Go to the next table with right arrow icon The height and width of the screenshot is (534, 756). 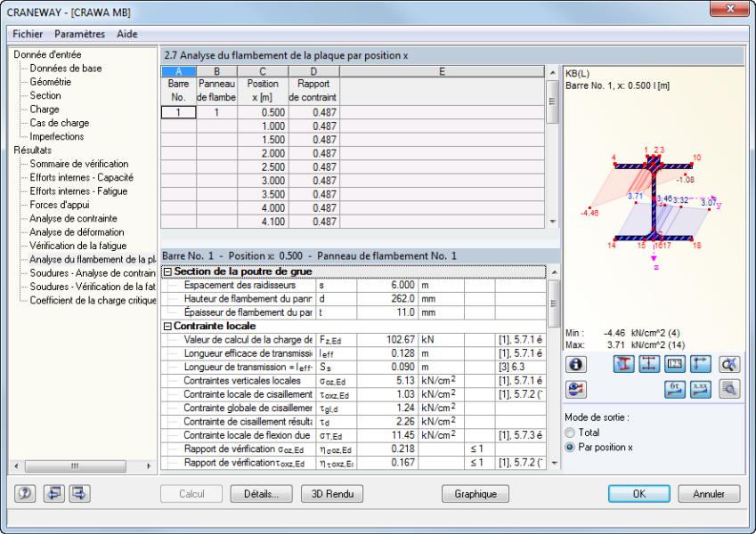(x=79, y=494)
